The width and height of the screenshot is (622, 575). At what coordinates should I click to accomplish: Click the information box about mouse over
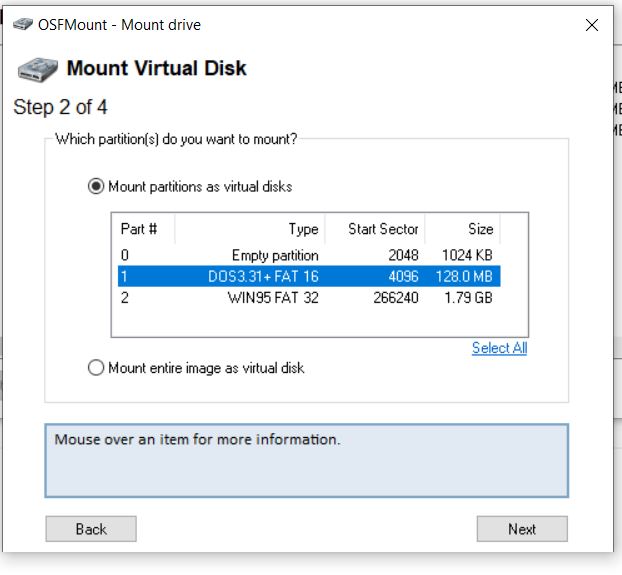click(x=306, y=460)
